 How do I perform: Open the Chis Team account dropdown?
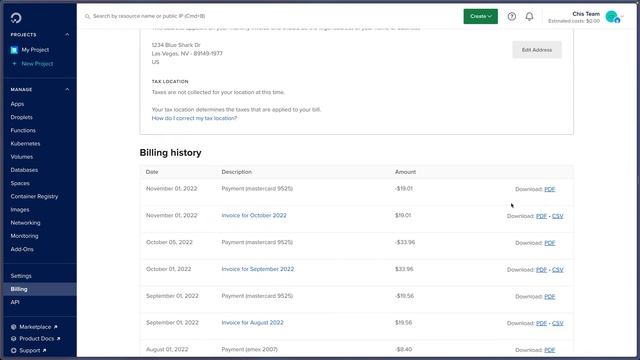[586, 17]
